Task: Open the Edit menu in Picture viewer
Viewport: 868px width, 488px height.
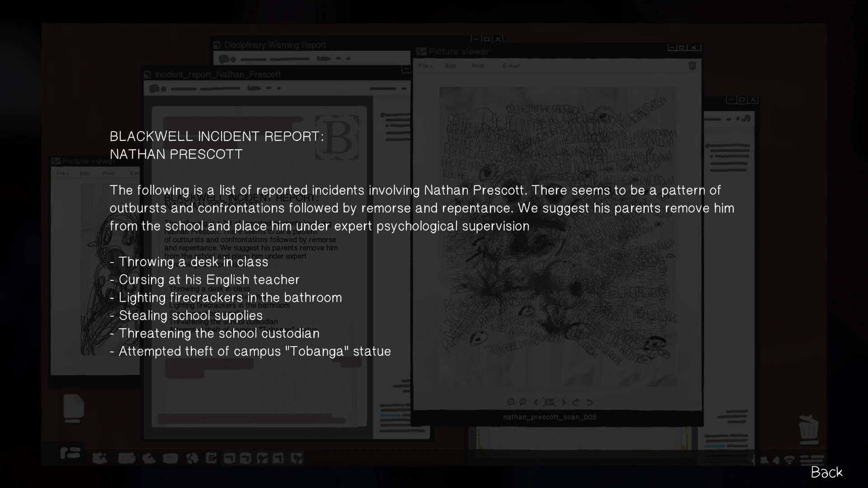Action: (x=450, y=66)
